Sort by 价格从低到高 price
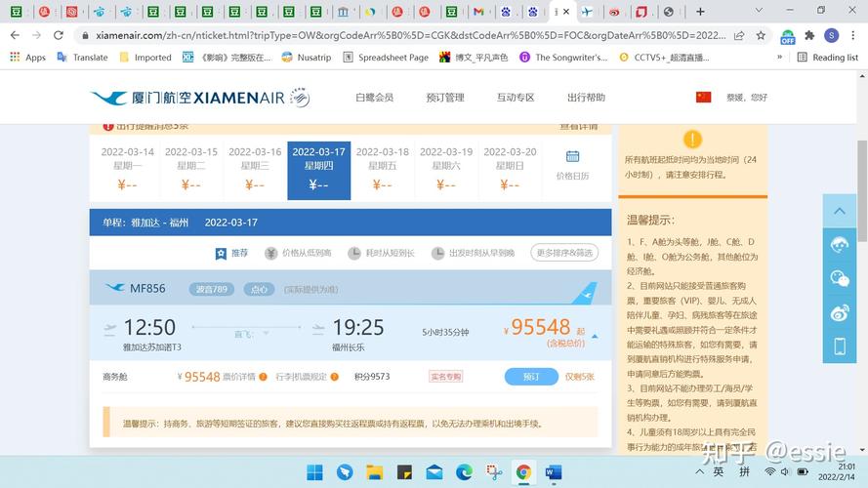868x488 pixels. (299, 253)
